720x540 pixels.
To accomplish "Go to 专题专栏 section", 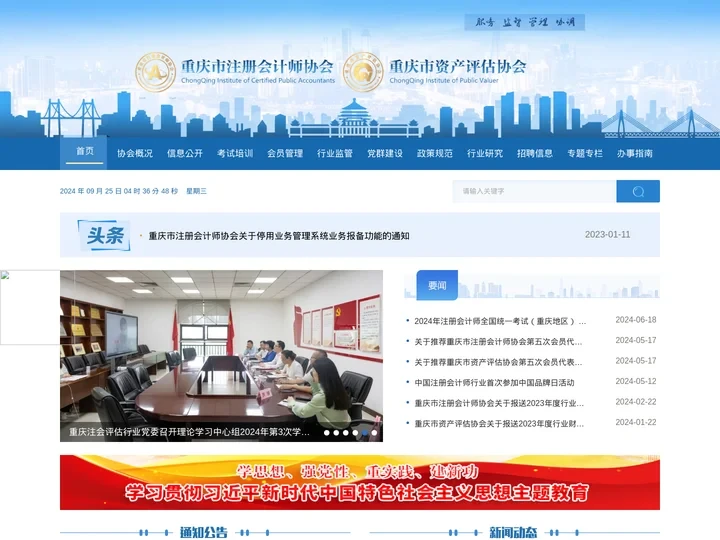I will pyautogui.click(x=585, y=153).
